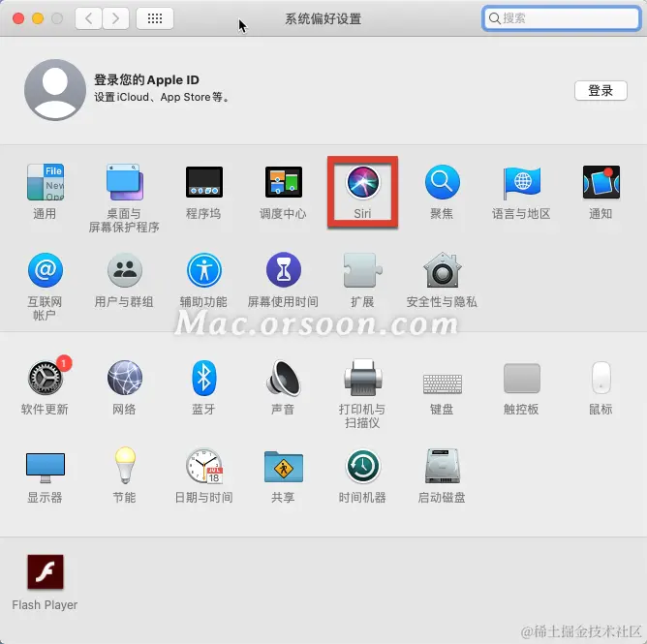Open Screen Time (屏幕使用时间)

click(284, 270)
